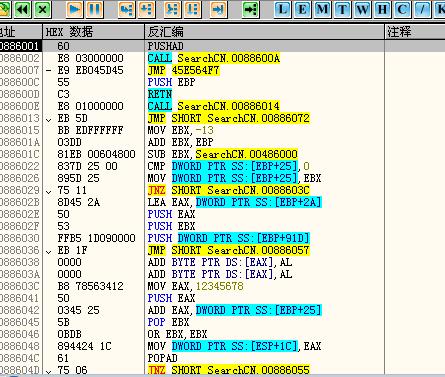Open Executable modules with the E icon
Viewport: 445px width, 377px height.
click(x=302, y=9)
